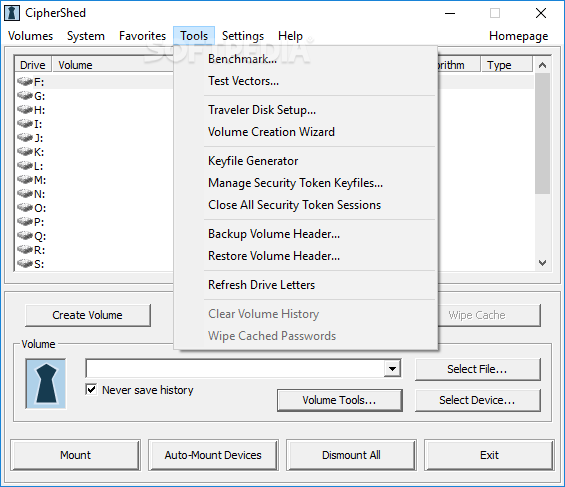
Task: Choose Test Vectors... from the Tools menu
Action: [x=306, y=81]
